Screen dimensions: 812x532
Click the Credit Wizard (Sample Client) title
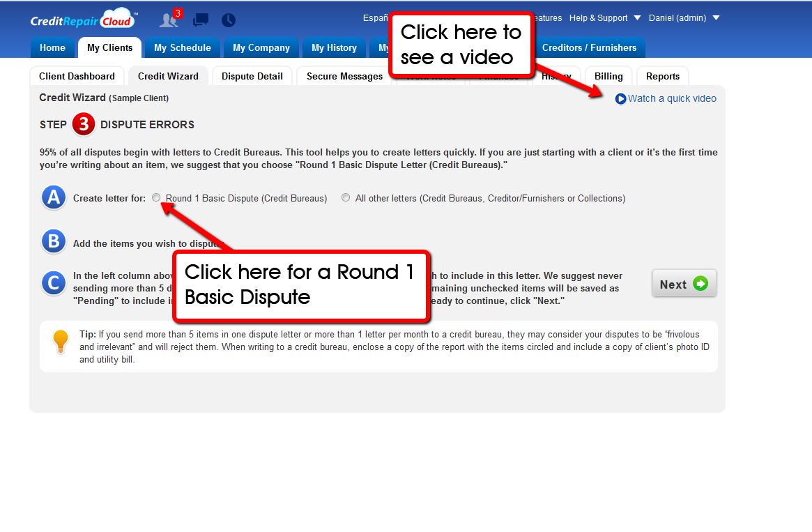(104, 98)
